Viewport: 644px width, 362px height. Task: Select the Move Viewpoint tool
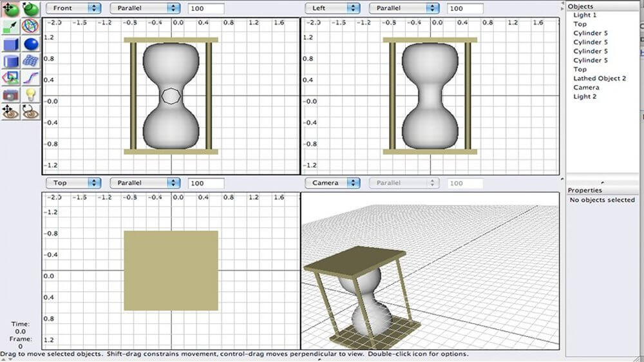[x=12, y=111]
